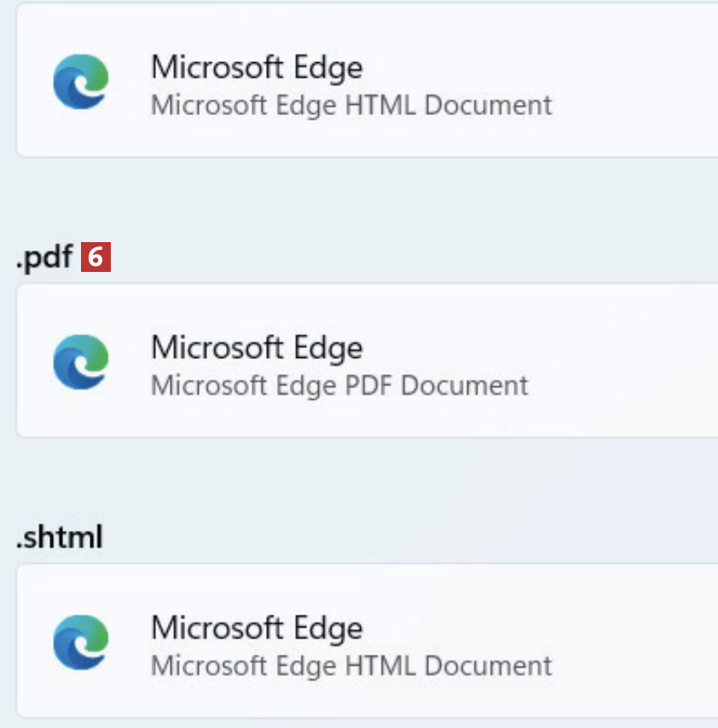Click the Edge icon under the .shtml heading
This screenshot has height=728, width=718.
click(x=81, y=642)
